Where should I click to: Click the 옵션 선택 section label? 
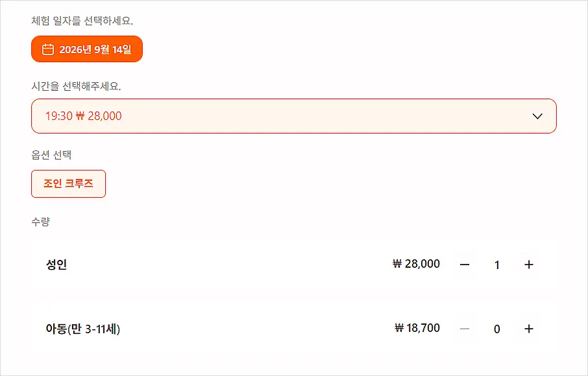[x=51, y=155]
